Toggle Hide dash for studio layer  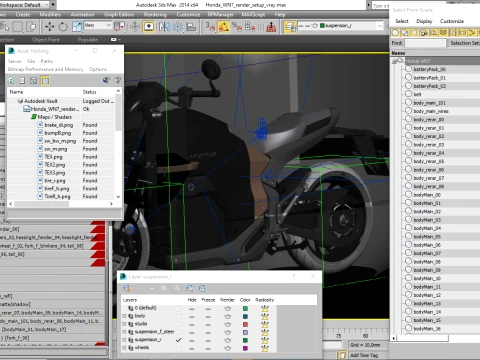pyautogui.click(x=192, y=324)
